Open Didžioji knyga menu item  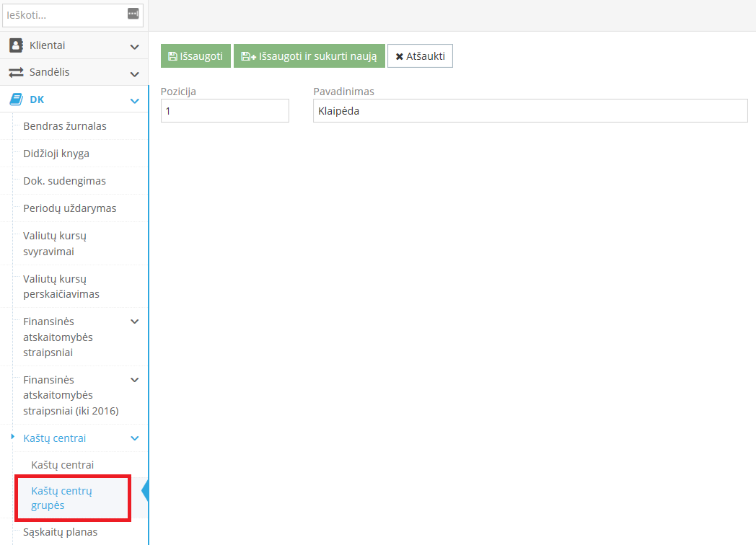coord(56,154)
